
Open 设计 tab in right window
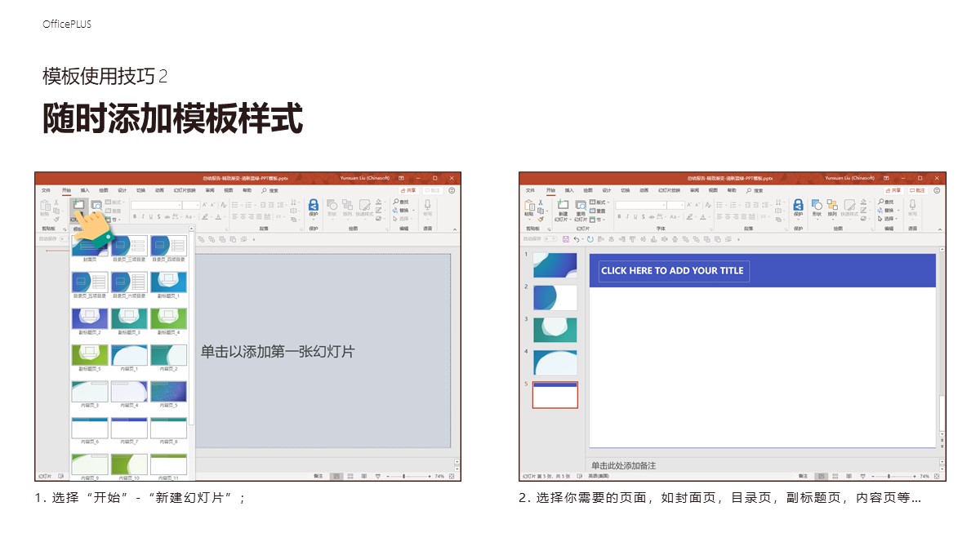(x=607, y=190)
